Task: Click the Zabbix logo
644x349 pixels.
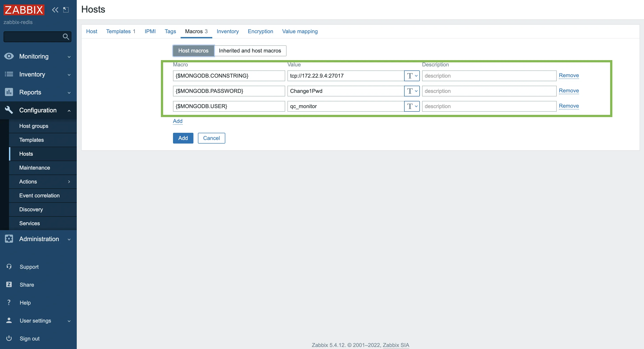Action: (x=24, y=10)
